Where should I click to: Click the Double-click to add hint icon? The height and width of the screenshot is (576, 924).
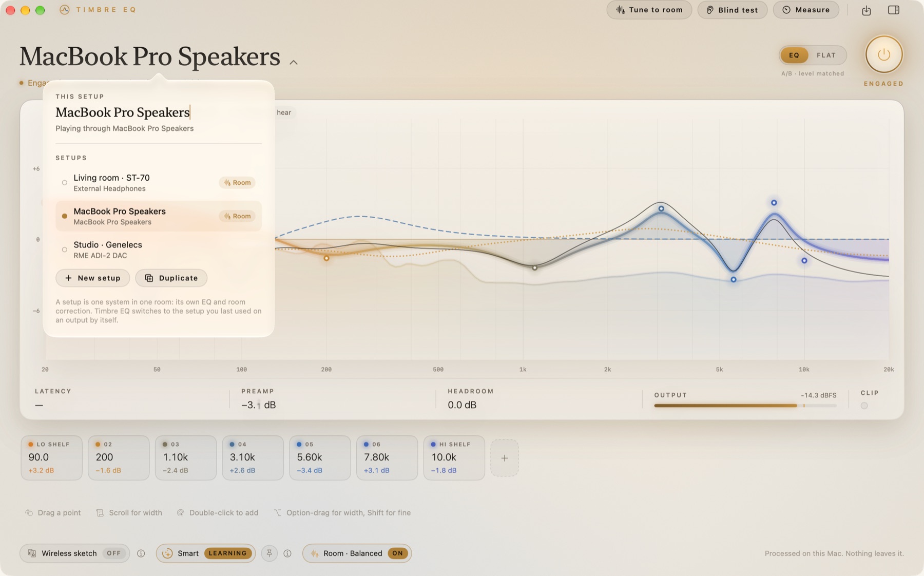click(x=181, y=513)
